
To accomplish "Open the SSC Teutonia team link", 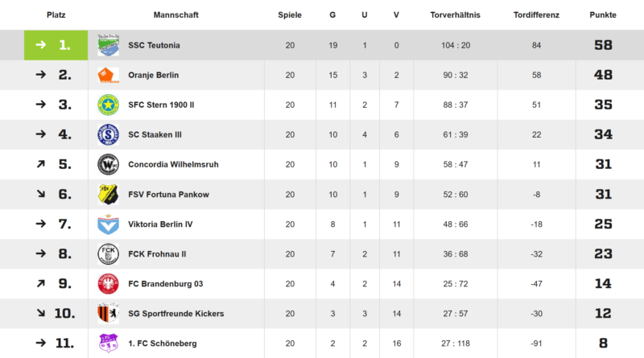I will coord(154,46).
